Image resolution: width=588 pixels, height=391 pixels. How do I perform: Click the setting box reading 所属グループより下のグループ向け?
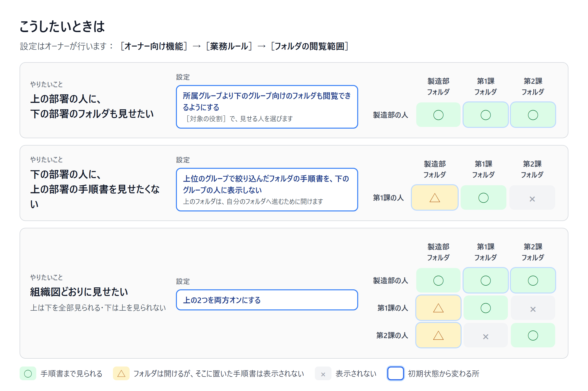pos(267,107)
